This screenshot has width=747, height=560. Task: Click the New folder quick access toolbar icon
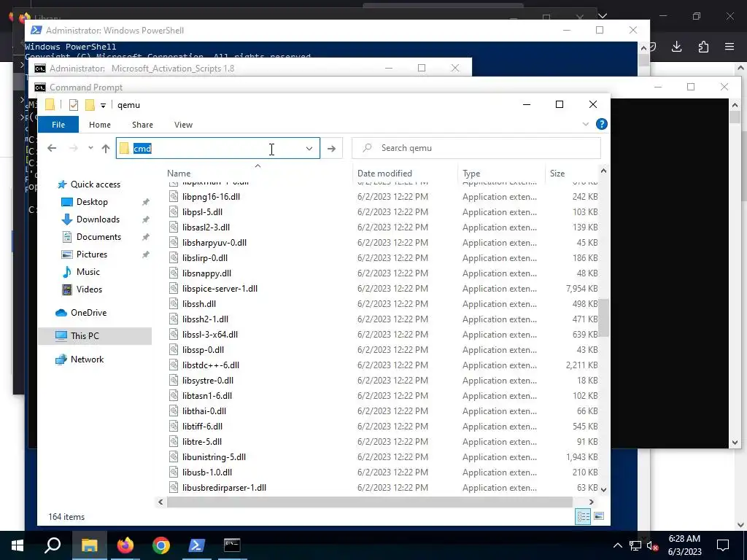[x=90, y=105]
